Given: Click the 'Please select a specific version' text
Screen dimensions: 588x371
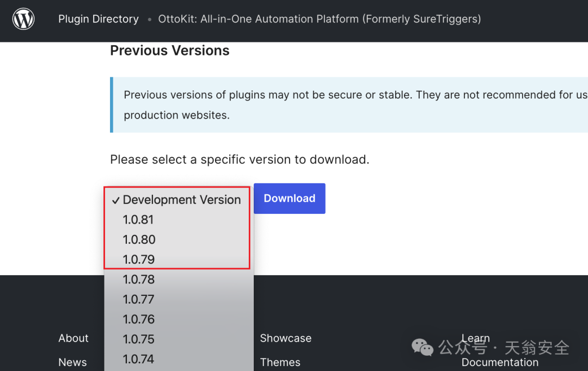Looking at the screenshot, I should pos(240,159).
